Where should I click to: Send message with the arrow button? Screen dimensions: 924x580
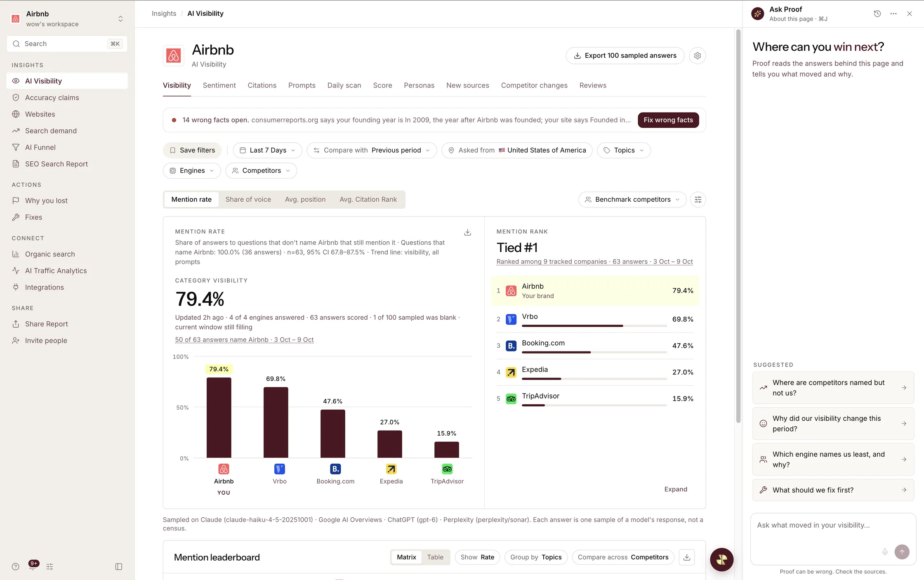tap(902, 552)
